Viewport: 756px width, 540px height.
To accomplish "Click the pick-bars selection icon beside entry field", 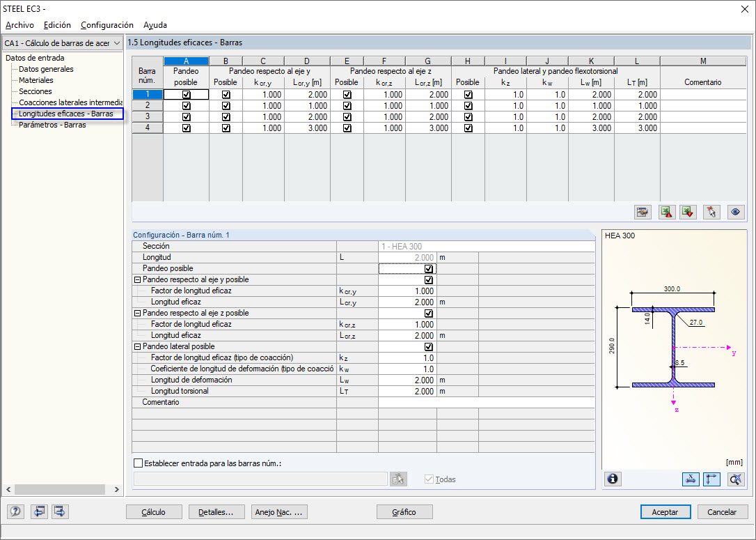I will (x=398, y=479).
